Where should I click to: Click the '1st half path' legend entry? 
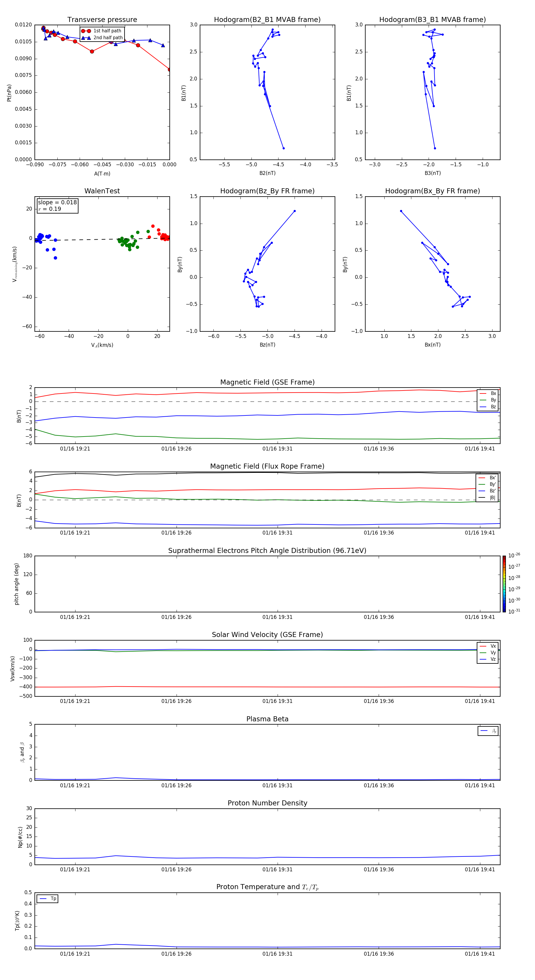tap(101, 31)
